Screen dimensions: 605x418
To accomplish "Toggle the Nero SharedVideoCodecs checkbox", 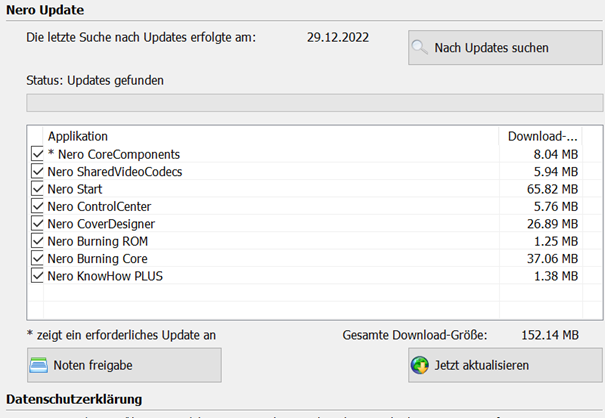I will [x=38, y=172].
